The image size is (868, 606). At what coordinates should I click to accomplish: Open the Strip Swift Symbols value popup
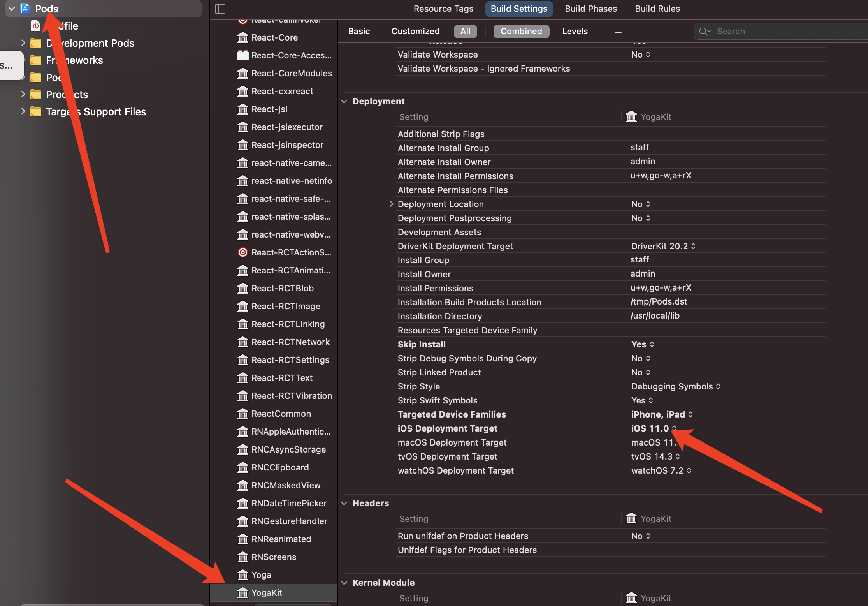642,400
